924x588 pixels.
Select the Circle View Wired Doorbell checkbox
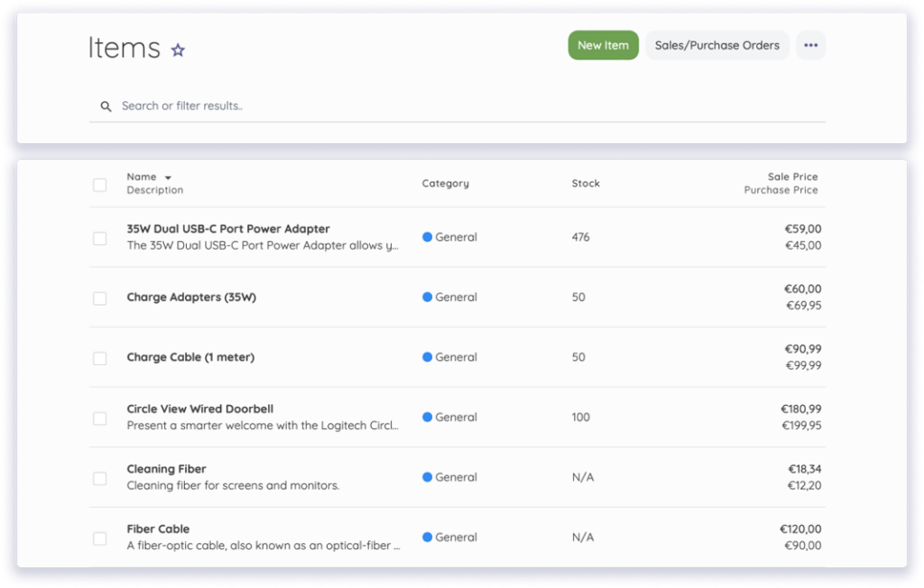click(99, 418)
